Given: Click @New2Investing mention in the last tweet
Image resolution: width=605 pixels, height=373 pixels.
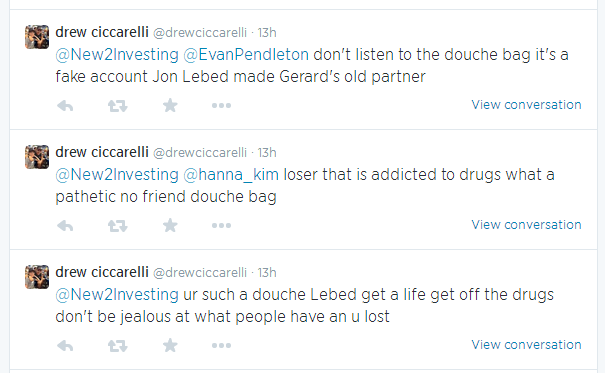Looking at the screenshot, I should (x=117, y=295).
